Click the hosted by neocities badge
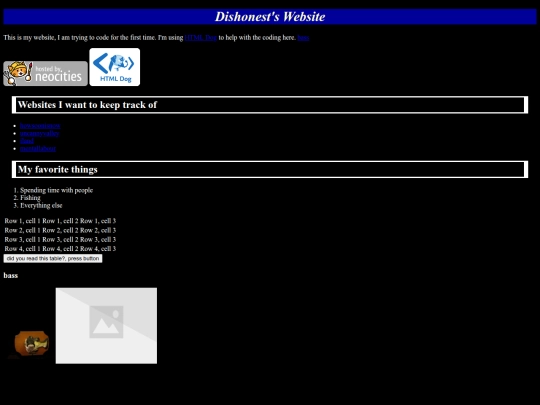Image resolution: width=540 pixels, height=405 pixels. pyautogui.click(x=45, y=73)
